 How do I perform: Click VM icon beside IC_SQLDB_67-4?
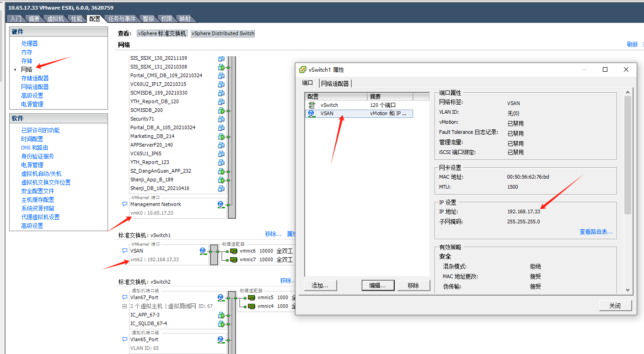tap(221, 324)
